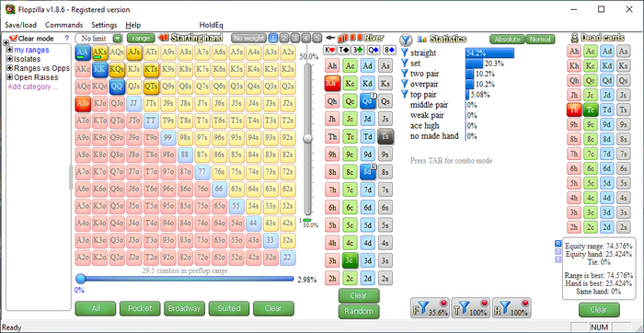
Task: Expand the my ranges tree node
Action: [10, 50]
